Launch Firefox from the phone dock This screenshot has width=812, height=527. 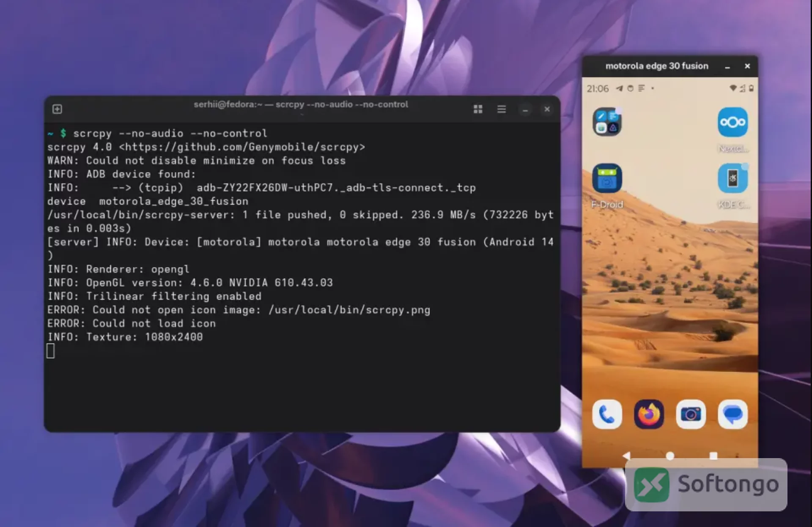649,414
